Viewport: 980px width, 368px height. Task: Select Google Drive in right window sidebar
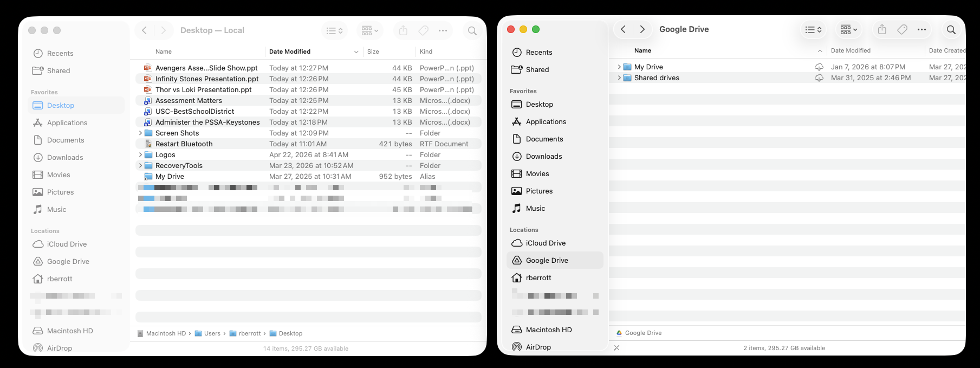(x=555, y=260)
